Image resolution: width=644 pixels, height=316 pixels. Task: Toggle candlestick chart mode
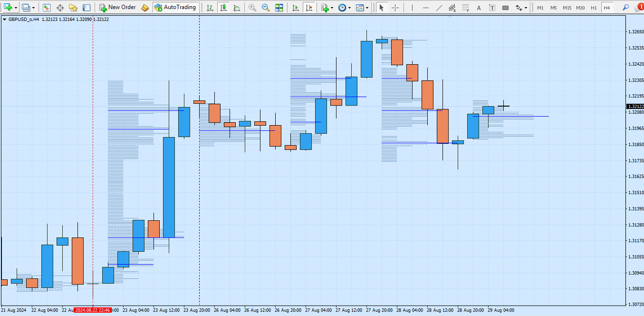coord(223,8)
